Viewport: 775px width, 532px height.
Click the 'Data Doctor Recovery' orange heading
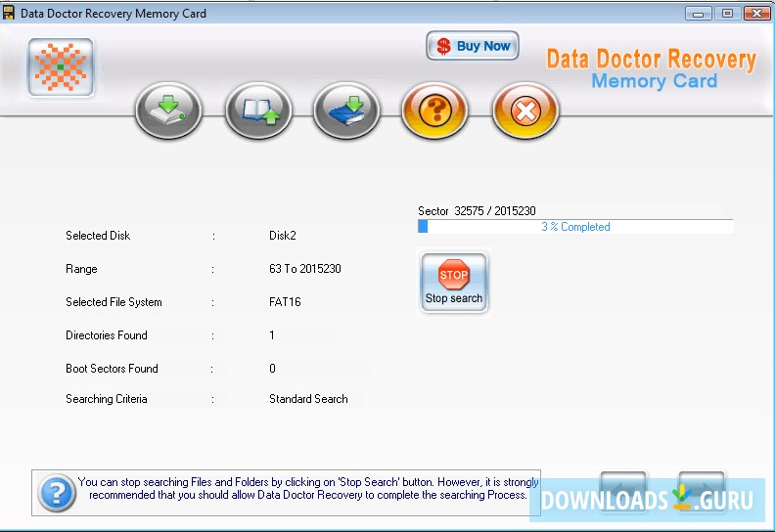point(651,60)
